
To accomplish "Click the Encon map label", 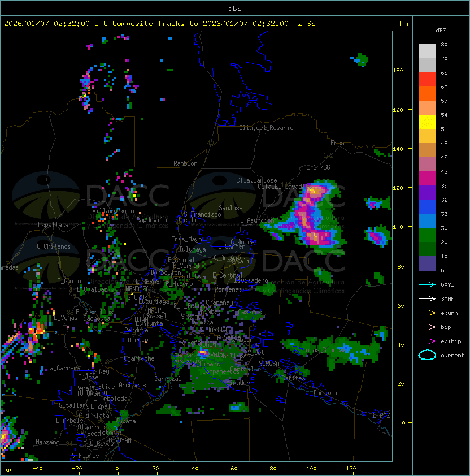I will pos(339,143).
